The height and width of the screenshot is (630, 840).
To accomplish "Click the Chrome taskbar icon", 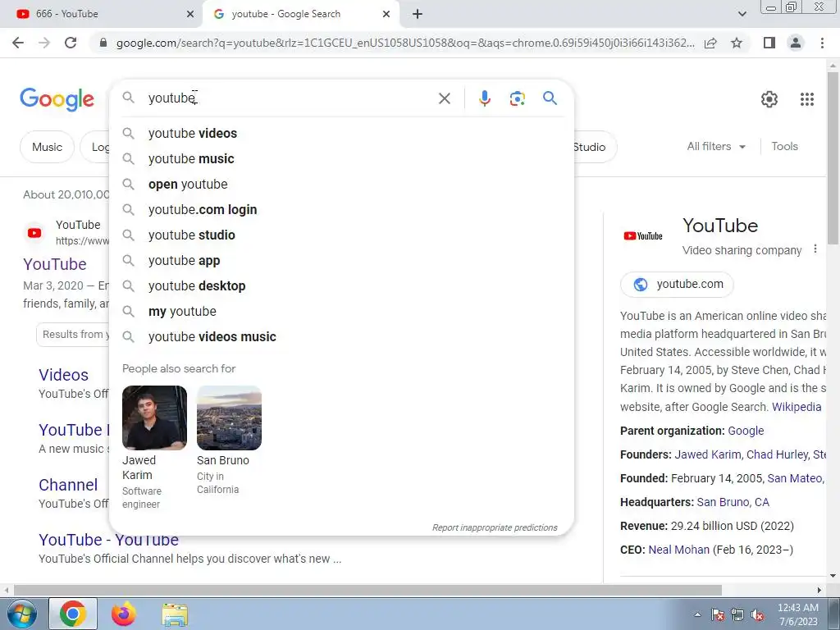I will (73, 614).
